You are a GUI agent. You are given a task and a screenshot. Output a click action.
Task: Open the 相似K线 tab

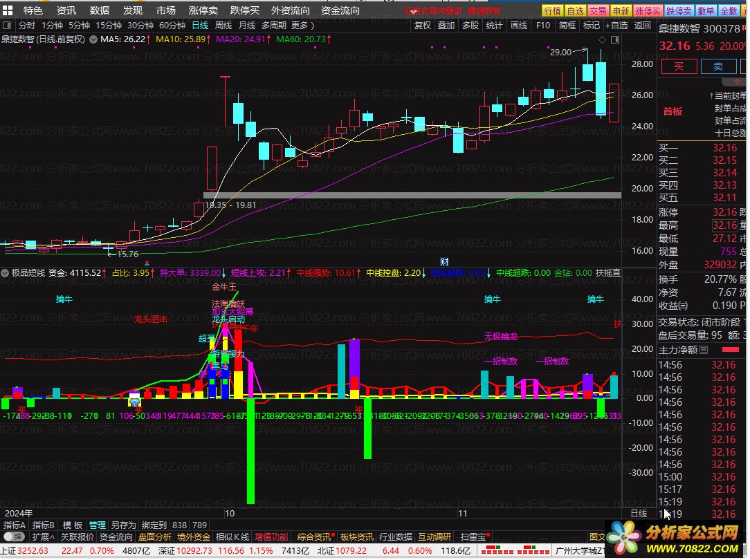click(x=232, y=537)
